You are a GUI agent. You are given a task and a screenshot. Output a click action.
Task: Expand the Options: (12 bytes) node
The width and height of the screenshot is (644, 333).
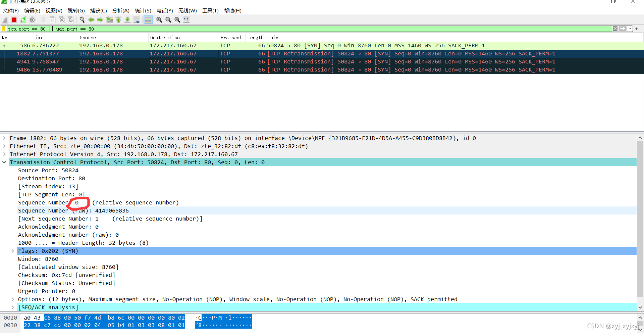13,299
